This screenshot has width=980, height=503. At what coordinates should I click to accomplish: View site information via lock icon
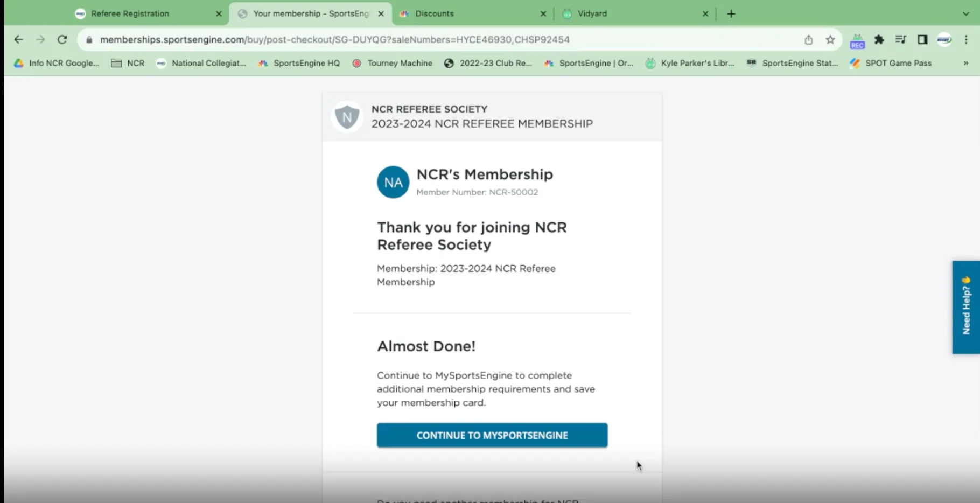(89, 39)
